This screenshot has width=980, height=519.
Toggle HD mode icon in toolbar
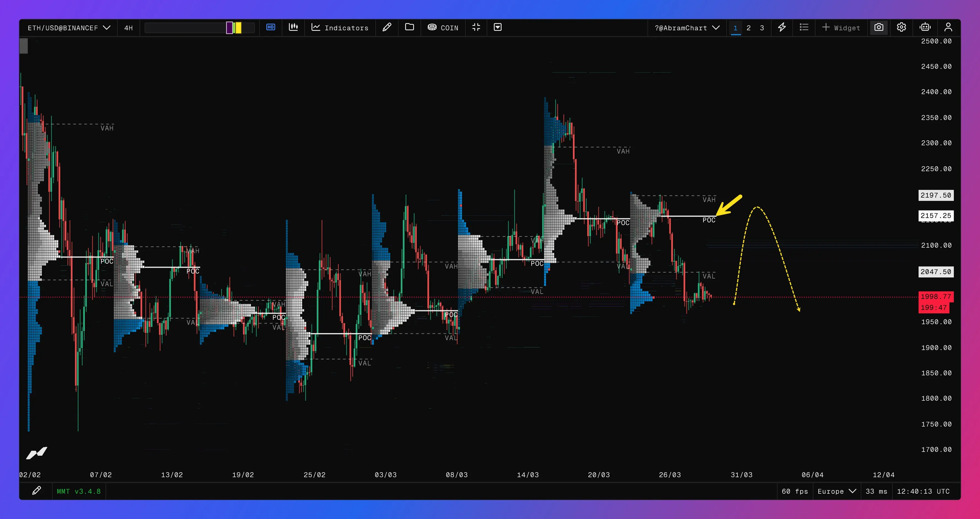pyautogui.click(x=270, y=27)
